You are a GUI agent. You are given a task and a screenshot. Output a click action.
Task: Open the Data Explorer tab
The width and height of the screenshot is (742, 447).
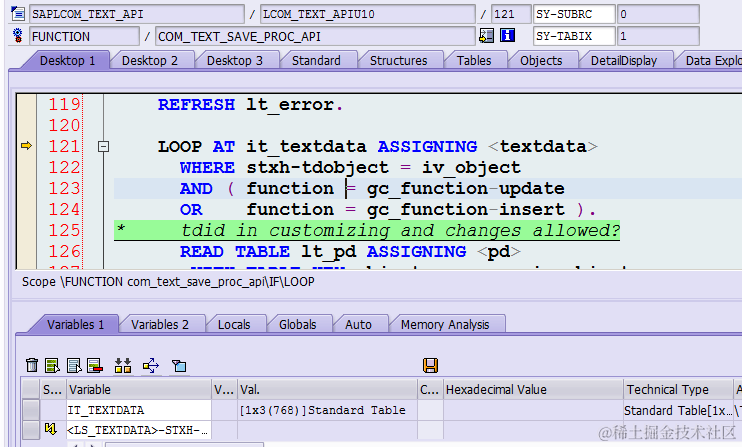click(710, 61)
